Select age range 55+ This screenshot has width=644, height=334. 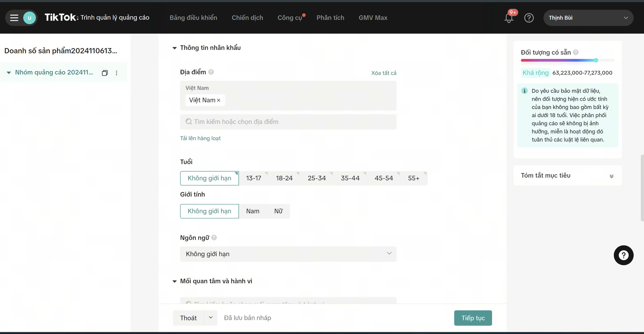click(414, 178)
